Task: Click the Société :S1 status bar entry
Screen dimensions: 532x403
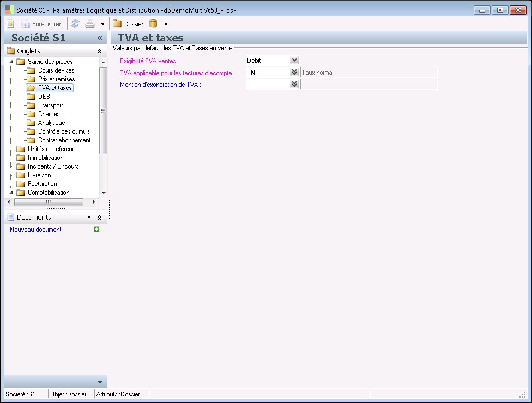Action: point(20,394)
